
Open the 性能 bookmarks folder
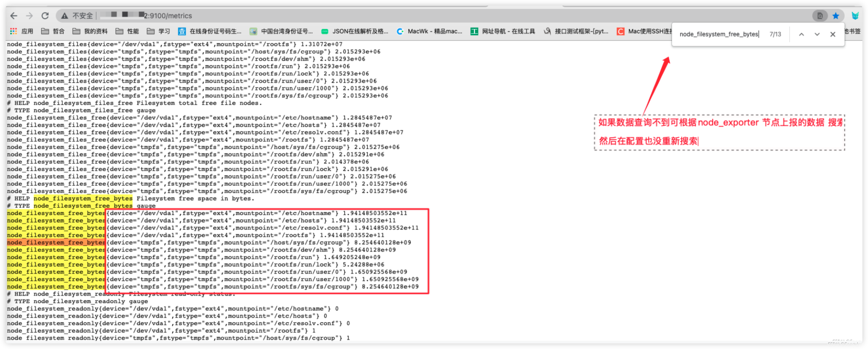tap(127, 31)
